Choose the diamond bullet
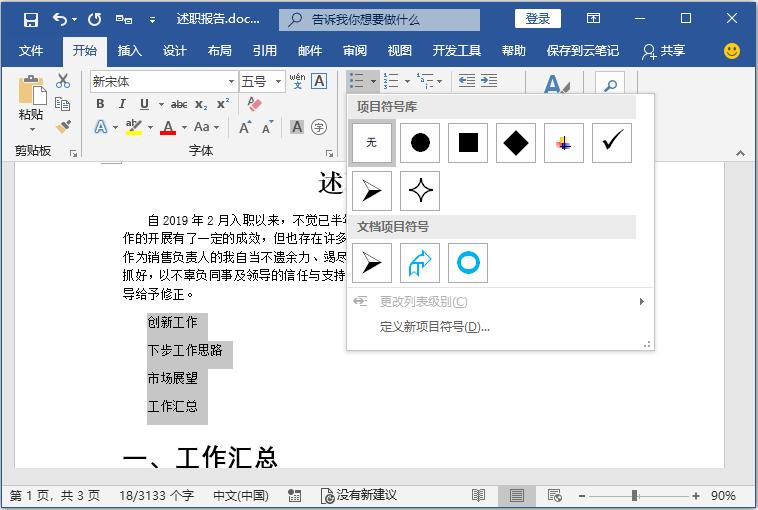The width and height of the screenshot is (758, 510). [x=516, y=143]
